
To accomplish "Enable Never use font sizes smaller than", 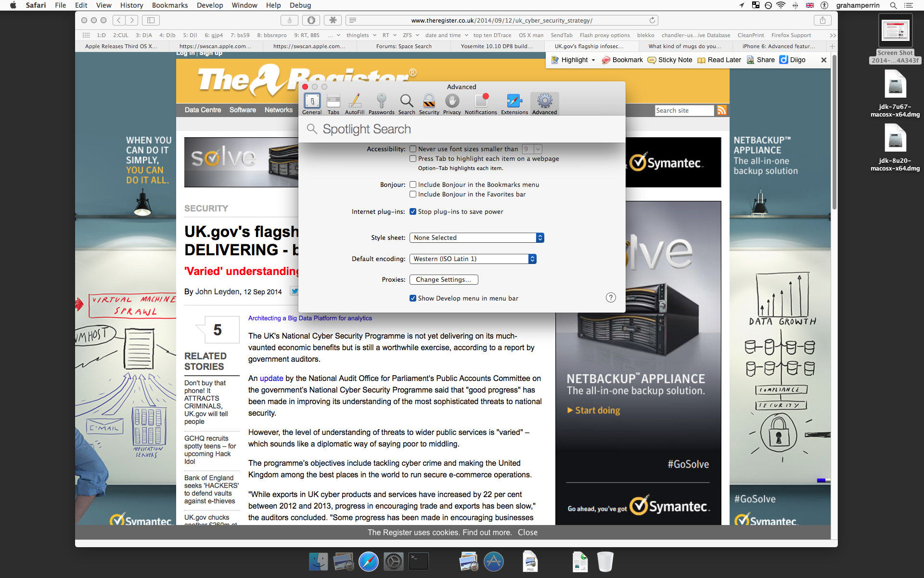I will pyautogui.click(x=413, y=149).
